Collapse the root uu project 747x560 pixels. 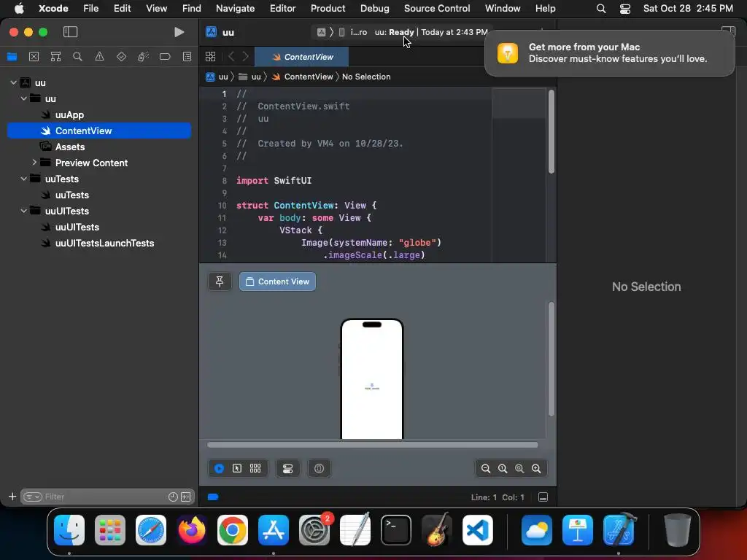pos(13,82)
